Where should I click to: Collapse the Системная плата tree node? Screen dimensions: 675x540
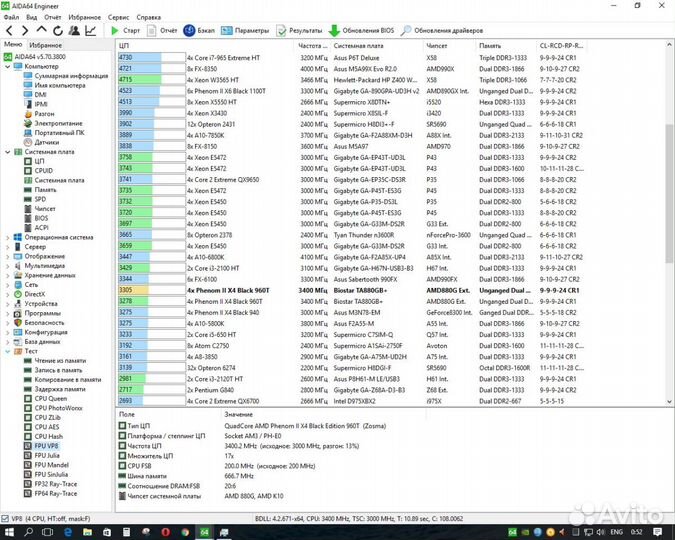8,152
